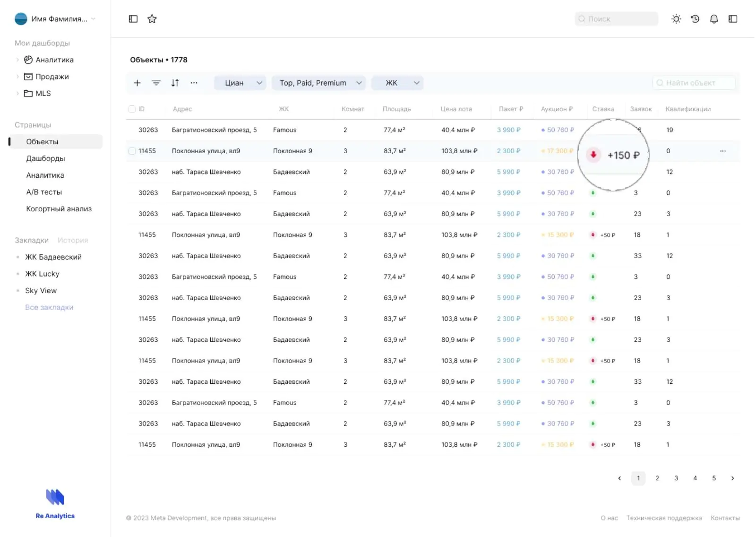The image size is (756, 537).
Task: Open bookmark Sky View
Action: coord(41,291)
